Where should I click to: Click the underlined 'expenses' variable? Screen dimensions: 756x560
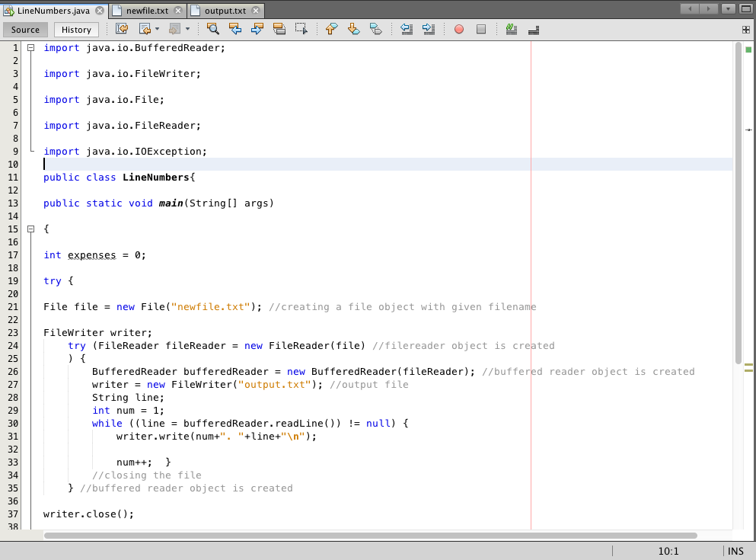click(x=91, y=255)
